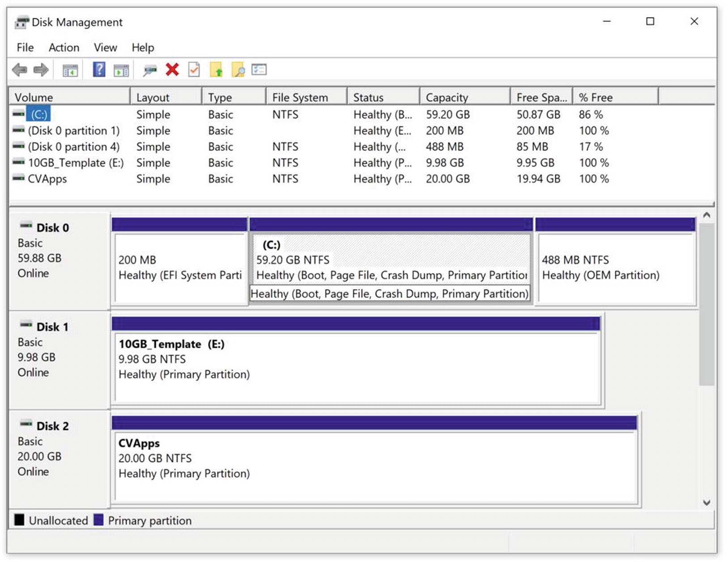Open the Action menu

[x=64, y=47]
